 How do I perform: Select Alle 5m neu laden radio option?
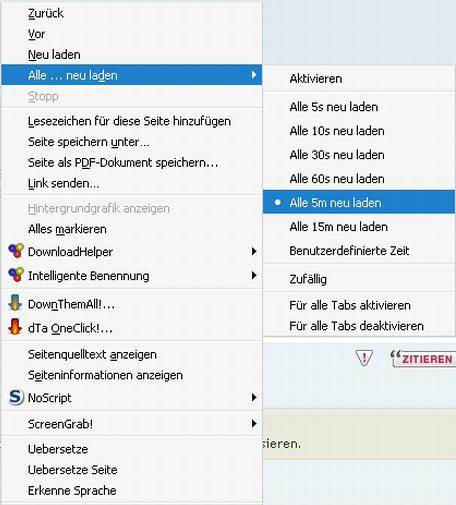tap(359, 202)
